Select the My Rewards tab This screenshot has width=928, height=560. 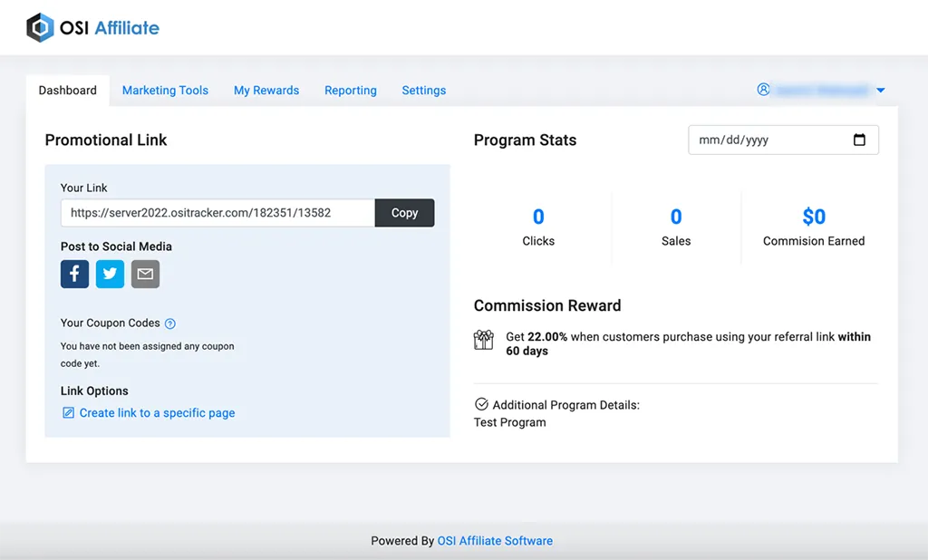coord(266,90)
